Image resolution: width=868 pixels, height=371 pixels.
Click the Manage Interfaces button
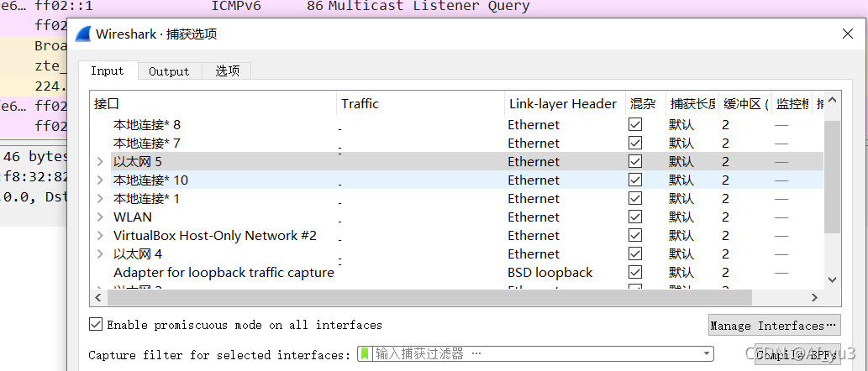[775, 325]
